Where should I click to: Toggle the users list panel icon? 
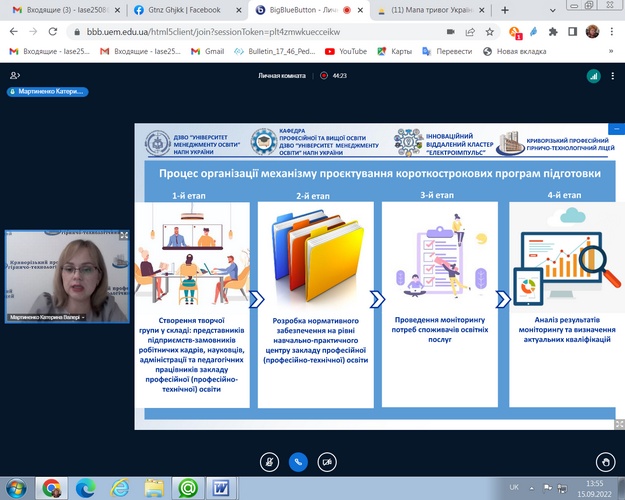[14, 75]
